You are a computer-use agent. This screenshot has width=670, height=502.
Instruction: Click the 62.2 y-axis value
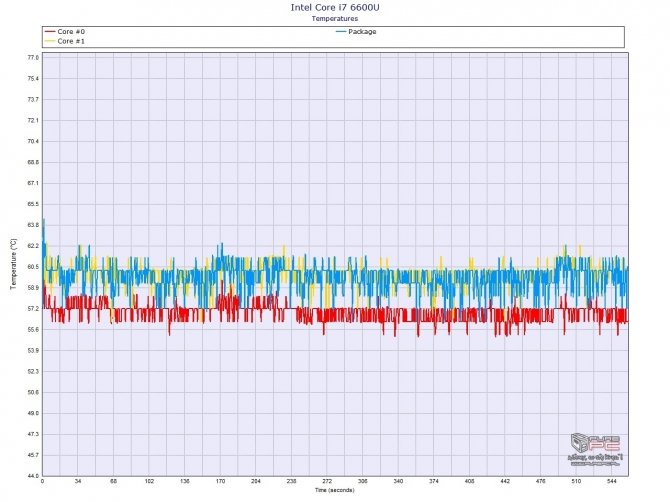pos(33,246)
